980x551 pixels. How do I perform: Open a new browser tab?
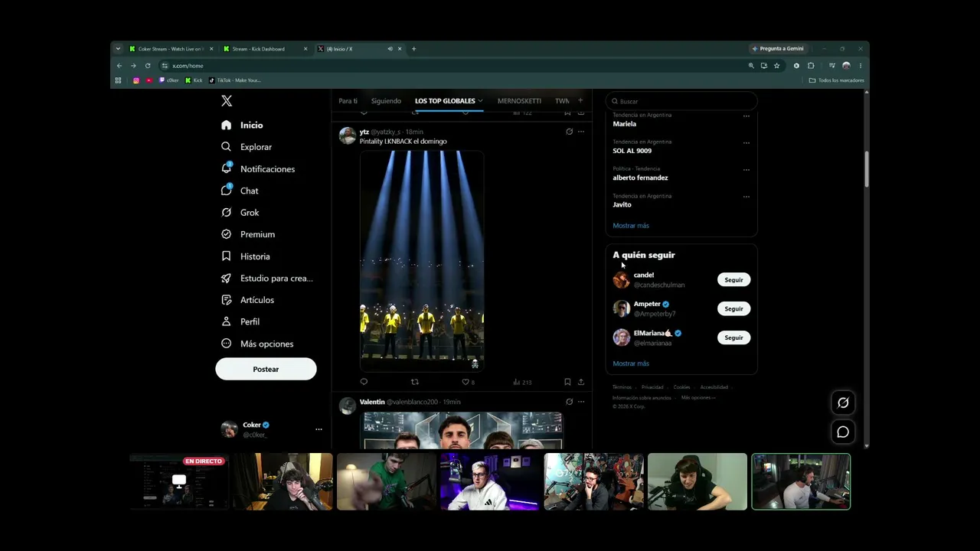coord(414,49)
